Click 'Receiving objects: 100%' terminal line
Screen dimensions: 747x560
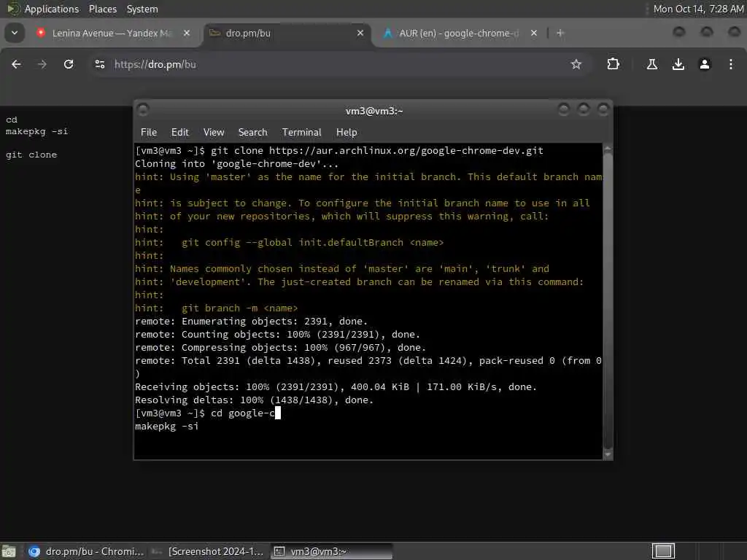336,387
